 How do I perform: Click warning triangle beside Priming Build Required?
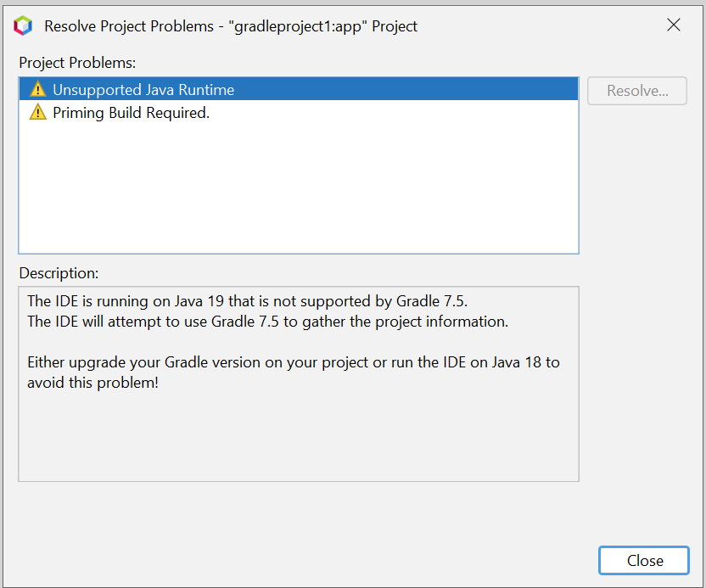[38, 112]
